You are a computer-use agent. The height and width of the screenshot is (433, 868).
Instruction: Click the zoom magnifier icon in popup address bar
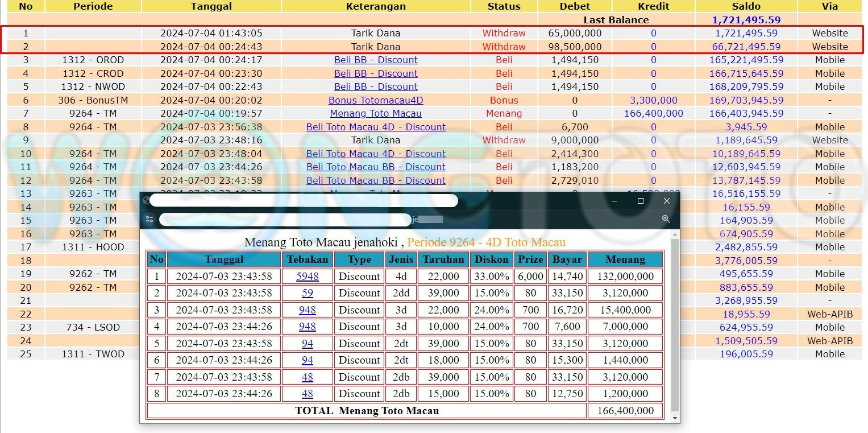pyautogui.click(x=666, y=219)
